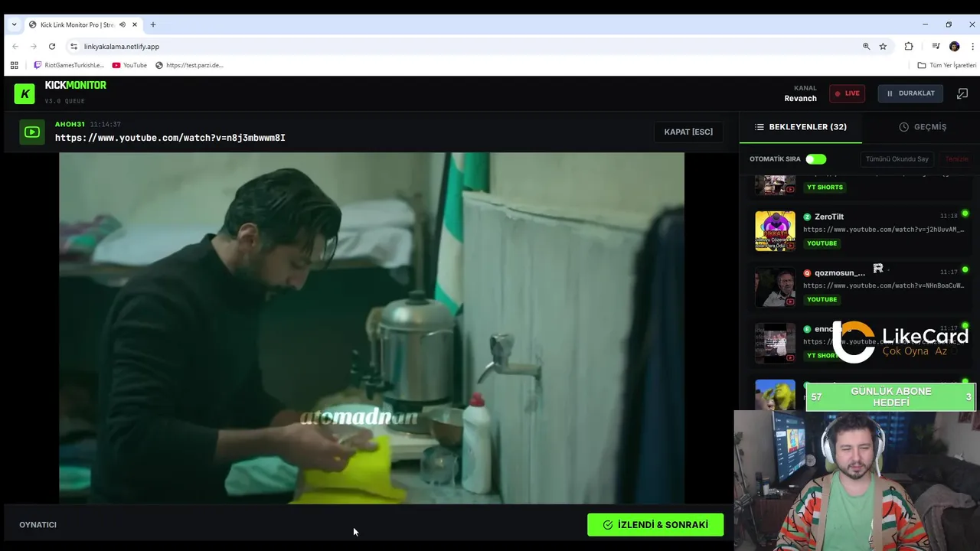The image size is (980, 551).
Task: Open the pop-out window icon in header
Action: point(962,93)
